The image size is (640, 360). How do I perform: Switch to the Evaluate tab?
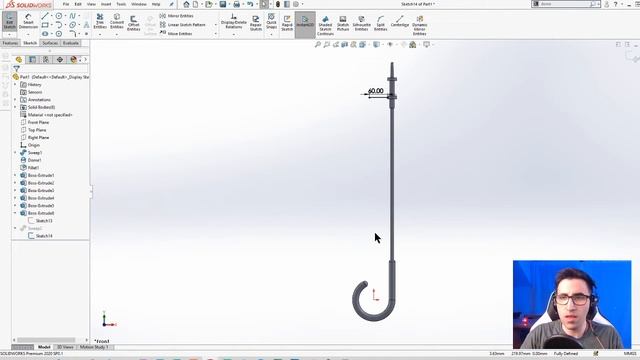[71, 43]
